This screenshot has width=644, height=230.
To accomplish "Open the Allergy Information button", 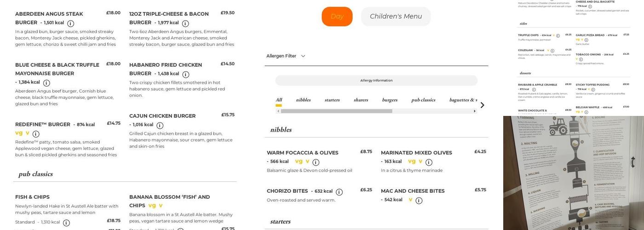I will pos(376,80).
